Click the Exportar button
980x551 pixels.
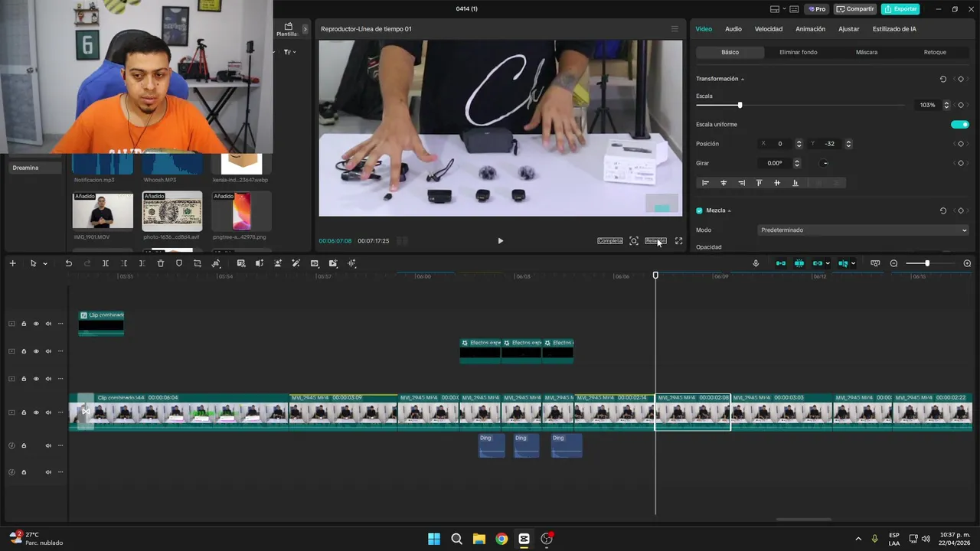[900, 9]
